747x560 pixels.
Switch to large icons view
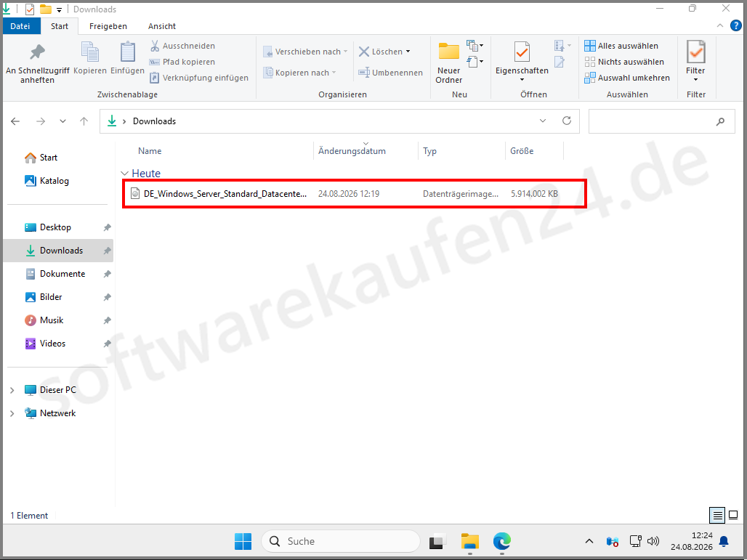click(734, 515)
